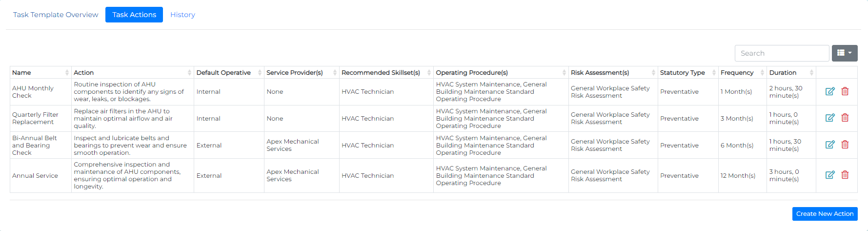Viewport: 868px width, 231px height.
Task: Edit the Annual Service action
Action: pos(829,175)
